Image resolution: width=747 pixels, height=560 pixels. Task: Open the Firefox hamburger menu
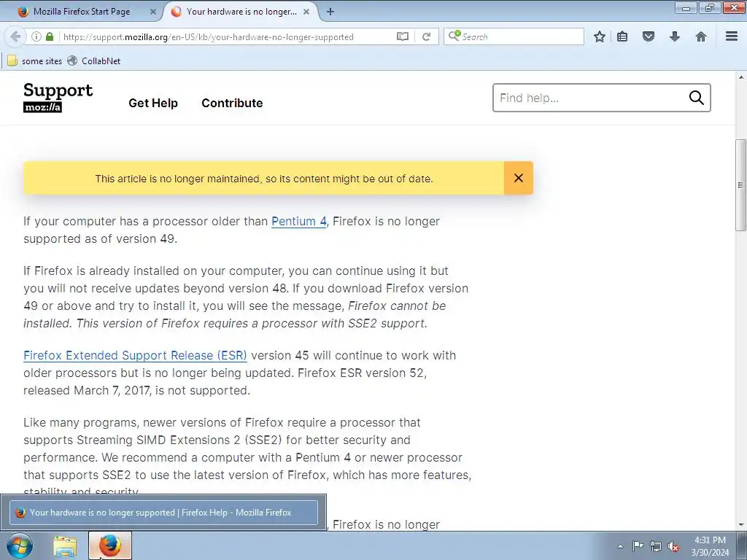pos(732,36)
